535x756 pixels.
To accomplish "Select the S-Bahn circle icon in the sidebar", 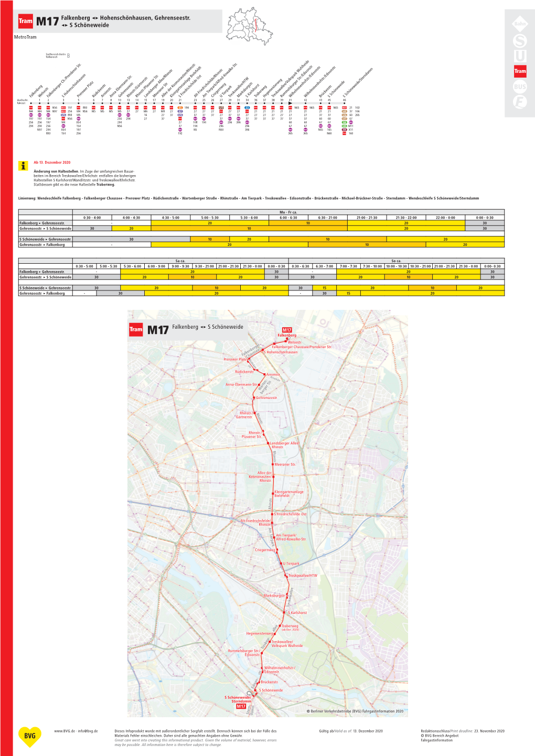I will pos(520,41).
